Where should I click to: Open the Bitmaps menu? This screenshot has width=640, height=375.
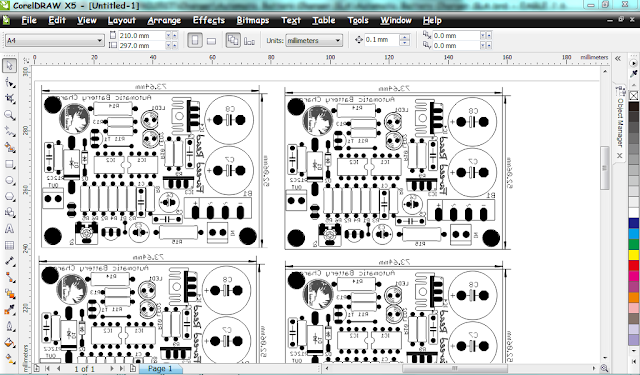click(253, 20)
